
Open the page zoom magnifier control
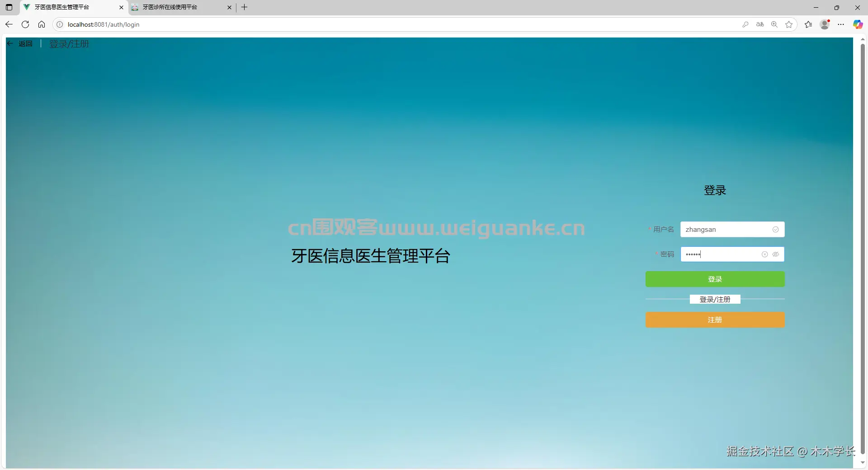tap(774, 24)
